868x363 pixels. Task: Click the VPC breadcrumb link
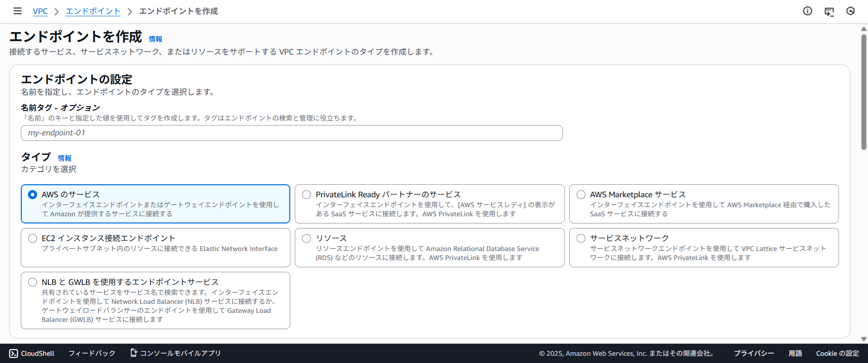[40, 11]
